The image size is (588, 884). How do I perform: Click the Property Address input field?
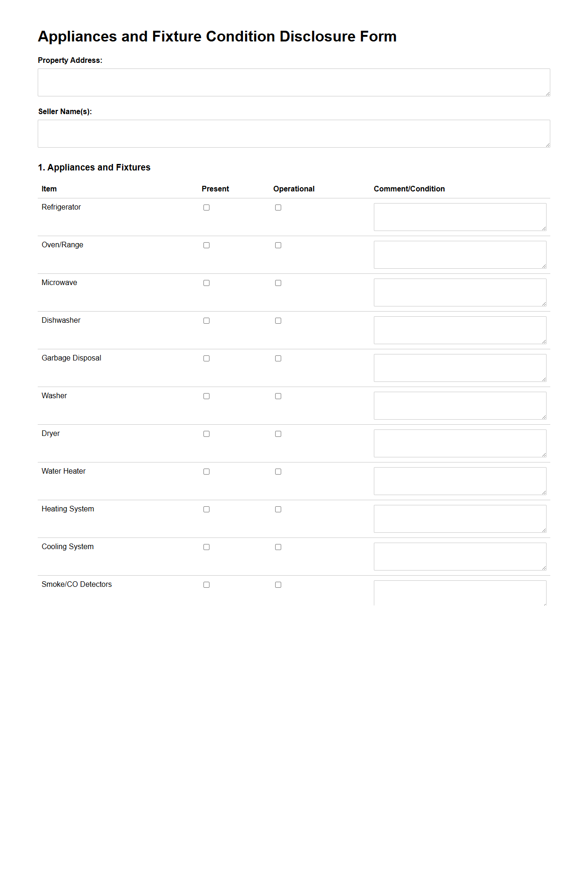click(x=294, y=82)
